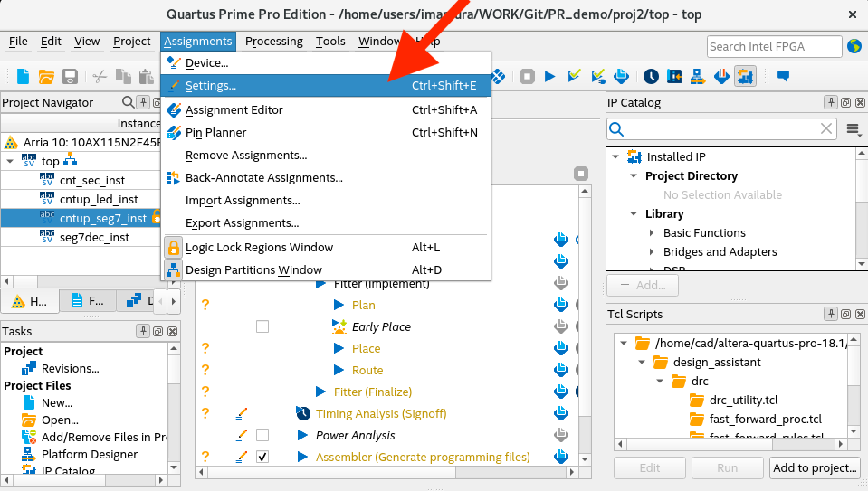Switch to the Hierarchy tab
This screenshot has height=491, width=868.
(30, 301)
